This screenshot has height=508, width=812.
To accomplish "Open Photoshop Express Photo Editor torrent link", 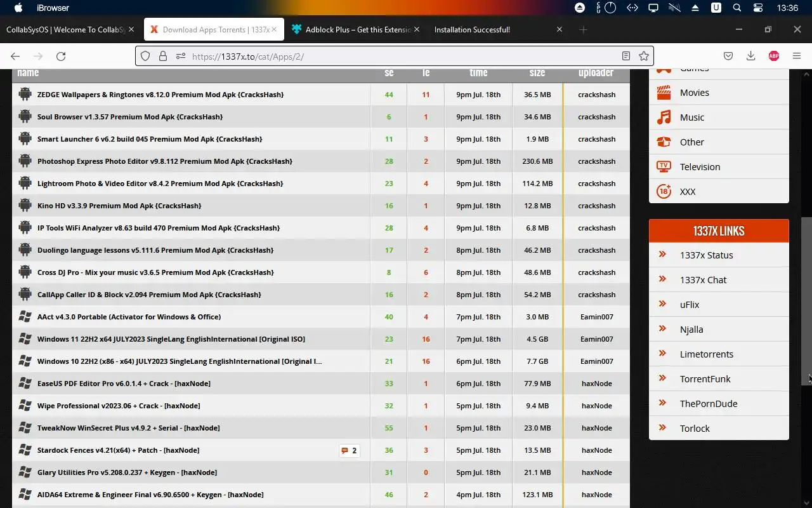I will (x=165, y=161).
